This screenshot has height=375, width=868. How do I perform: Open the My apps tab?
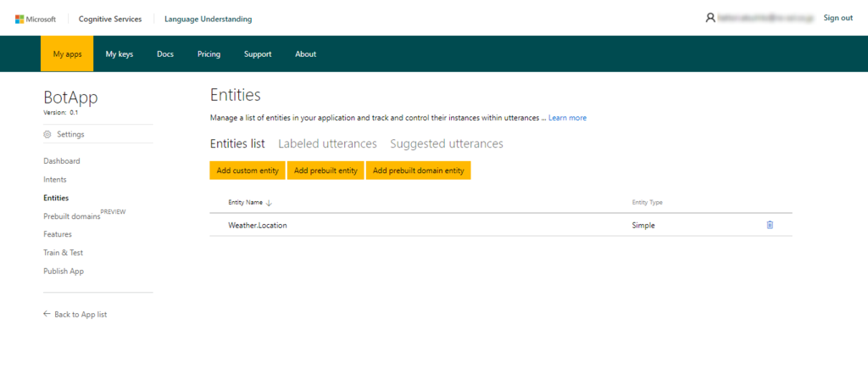(x=67, y=53)
